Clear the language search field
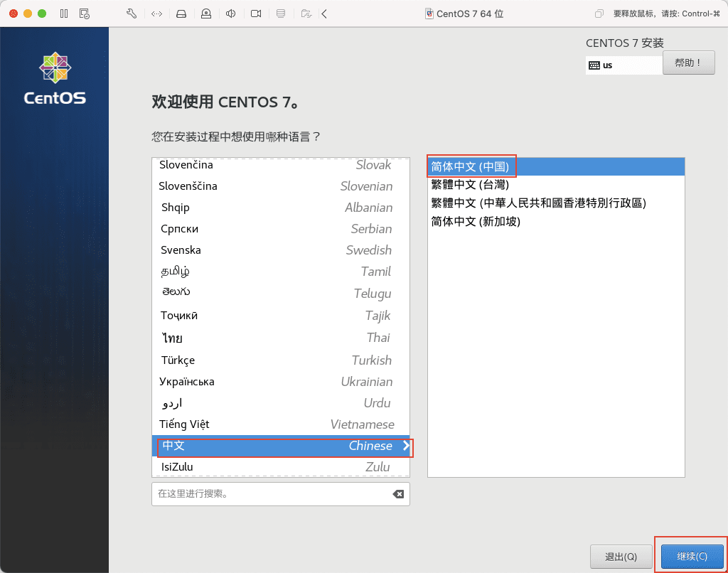The image size is (728, 573). [x=398, y=494]
